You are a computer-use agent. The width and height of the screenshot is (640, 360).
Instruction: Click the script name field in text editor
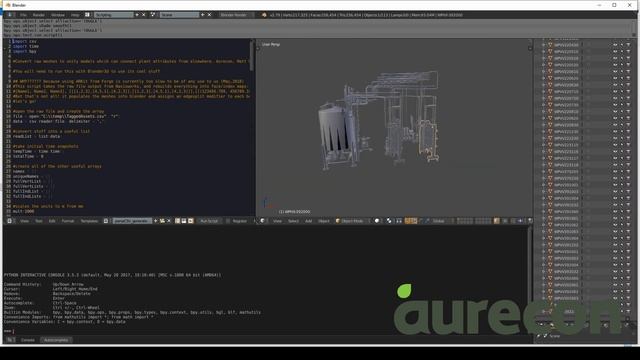pyautogui.click(x=132, y=221)
